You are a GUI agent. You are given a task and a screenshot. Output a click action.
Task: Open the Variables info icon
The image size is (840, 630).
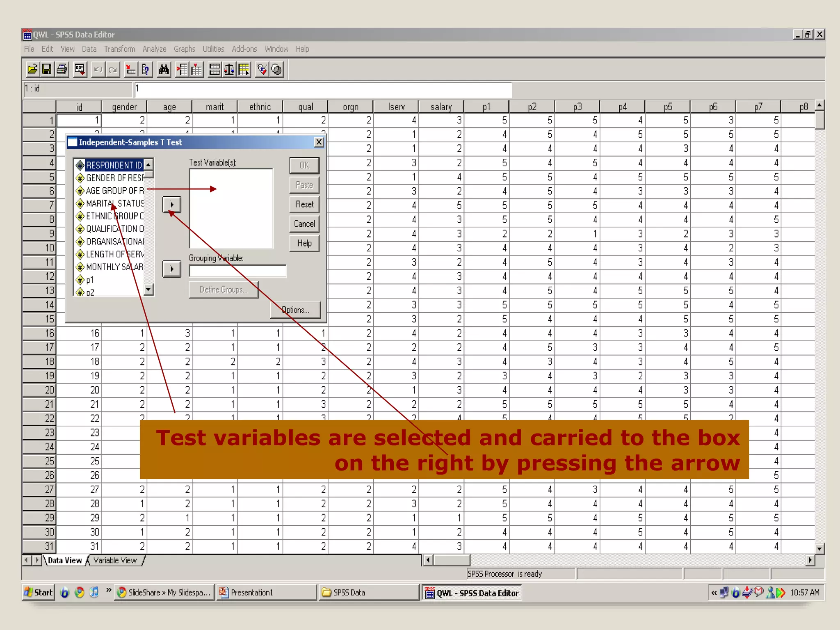[146, 69]
